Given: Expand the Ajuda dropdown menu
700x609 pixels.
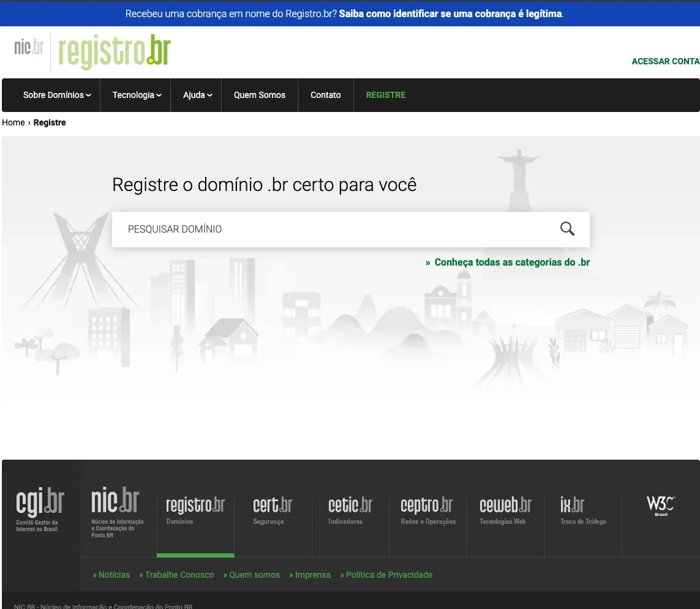Looking at the screenshot, I should 197,95.
